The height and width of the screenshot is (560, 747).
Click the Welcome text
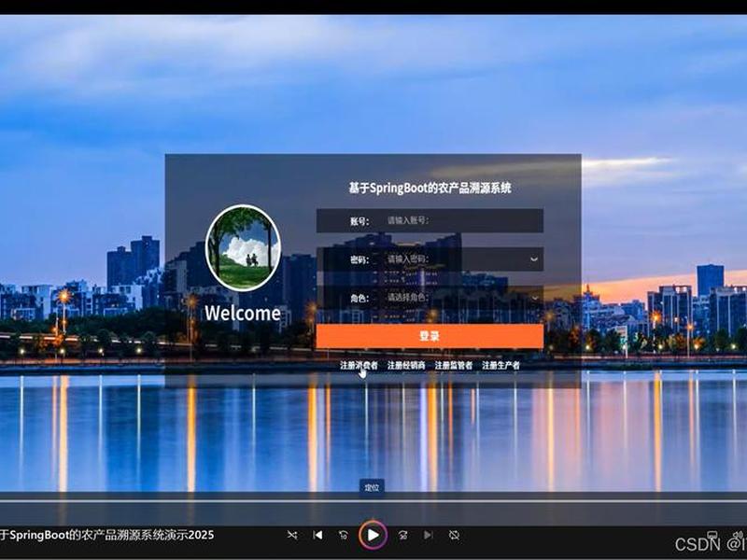243,314
